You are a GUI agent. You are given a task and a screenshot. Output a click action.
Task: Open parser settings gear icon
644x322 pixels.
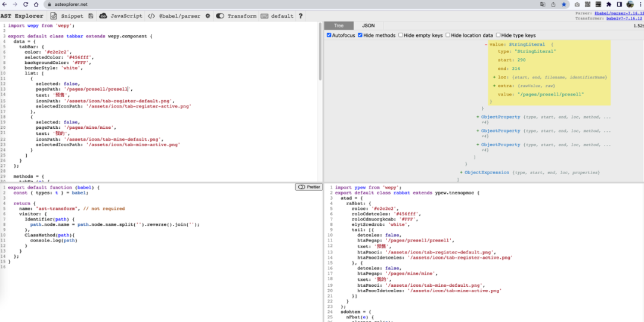[x=208, y=16]
